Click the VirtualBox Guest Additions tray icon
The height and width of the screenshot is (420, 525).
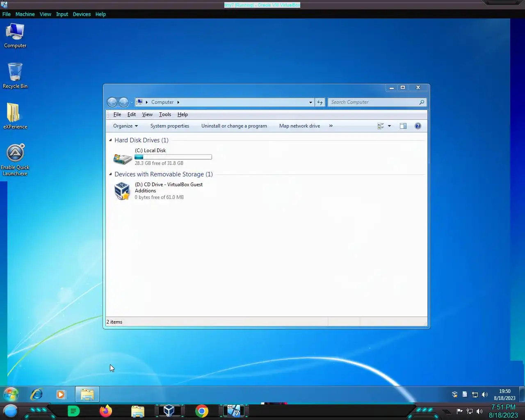[x=454, y=395]
